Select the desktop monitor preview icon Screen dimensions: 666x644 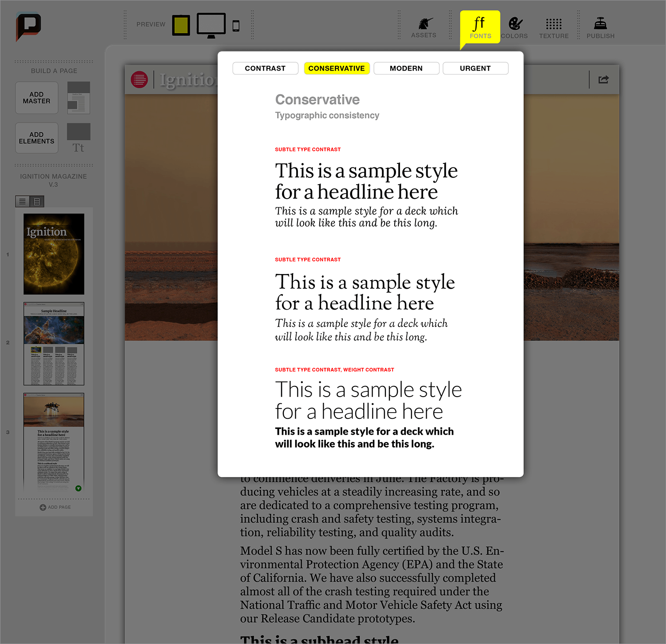click(211, 25)
